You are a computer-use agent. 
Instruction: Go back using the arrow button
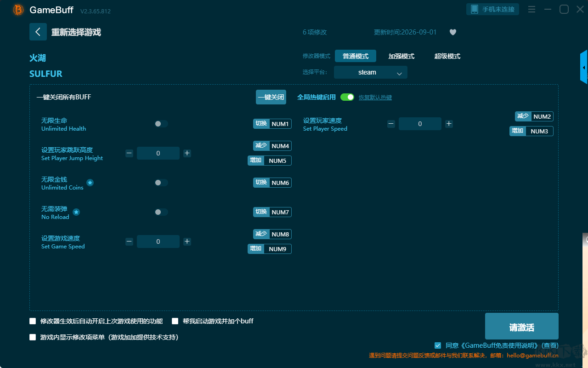38,32
